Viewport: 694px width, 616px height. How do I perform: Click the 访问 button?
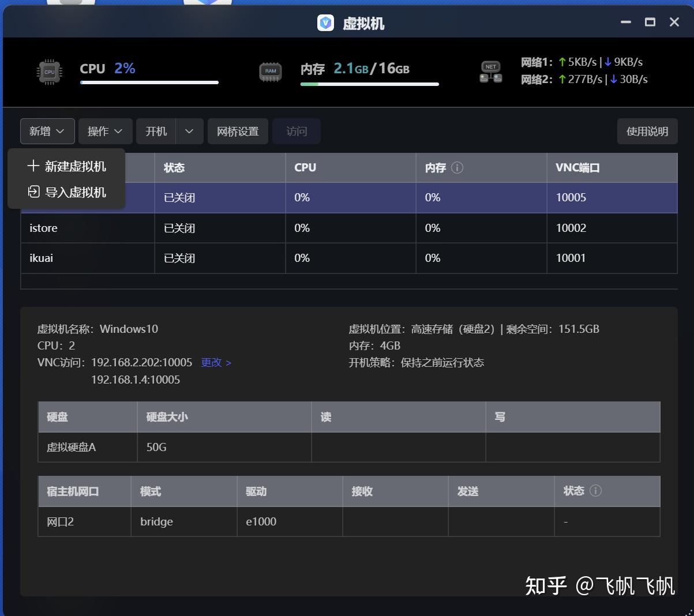click(x=296, y=131)
